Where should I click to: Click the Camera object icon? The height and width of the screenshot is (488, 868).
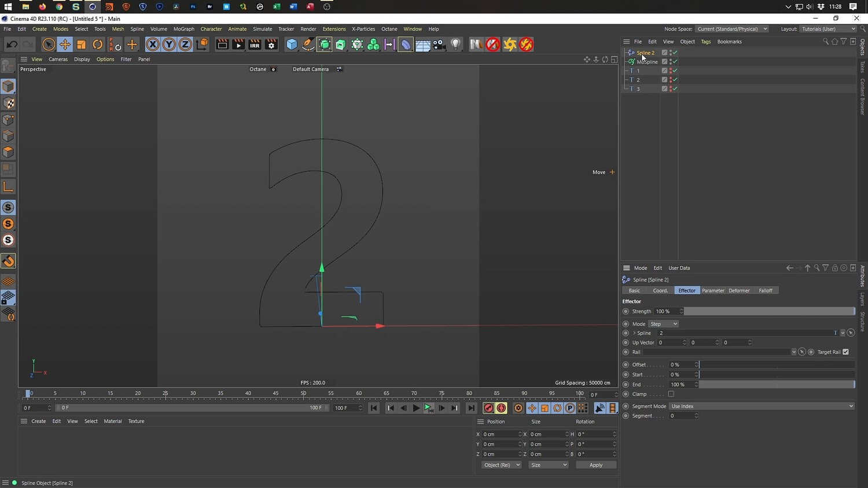point(439,45)
